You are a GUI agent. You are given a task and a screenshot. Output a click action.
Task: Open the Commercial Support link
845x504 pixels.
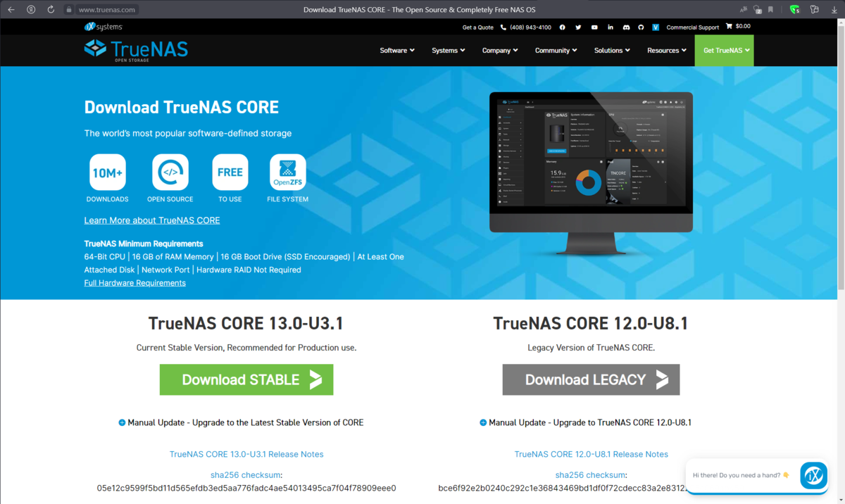(693, 27)
